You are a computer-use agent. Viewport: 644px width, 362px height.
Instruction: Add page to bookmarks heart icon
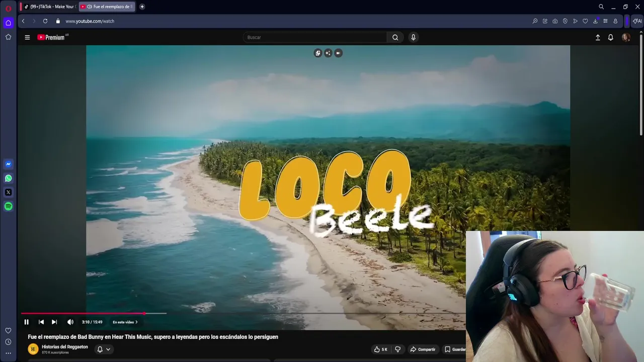pyautogui.click(x=585, y=21)
